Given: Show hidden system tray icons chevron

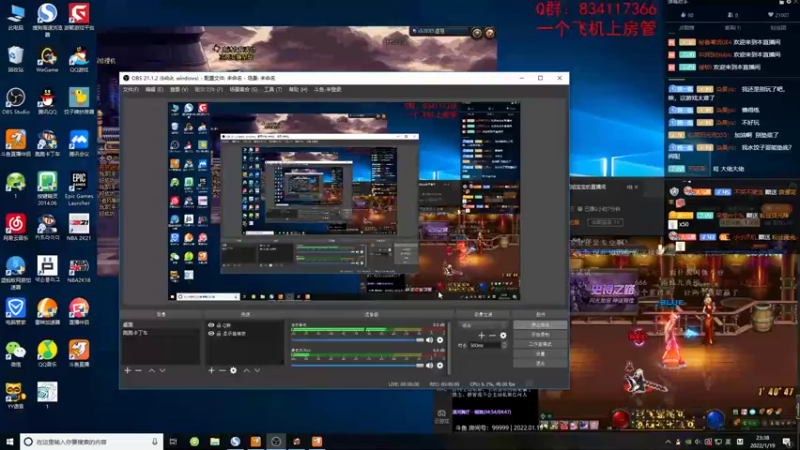Looking at the screenshot, I should click(x=668, y=442).
